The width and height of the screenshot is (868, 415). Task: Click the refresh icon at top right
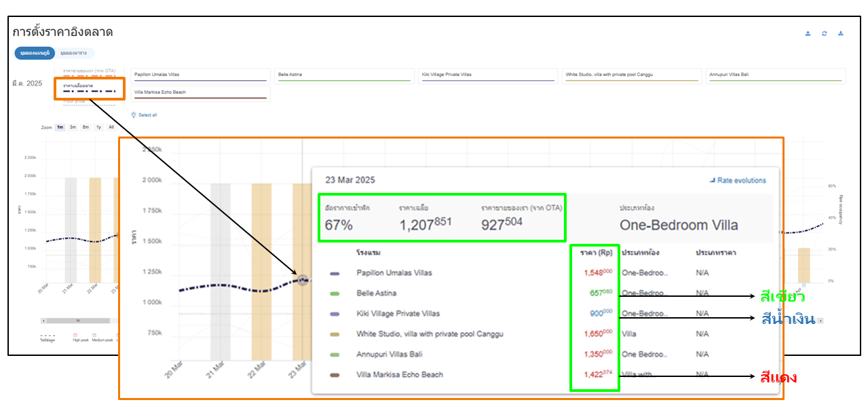(824, 33)
